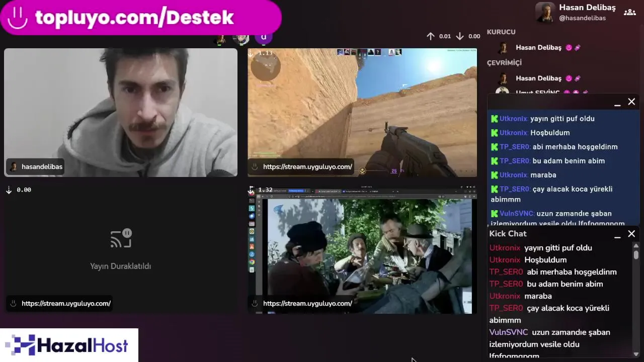Click the paused cast icon in 'Yayın Duraklatıldı' tile
This screenshot has width=644, height=362.
(x=121, y=239)
